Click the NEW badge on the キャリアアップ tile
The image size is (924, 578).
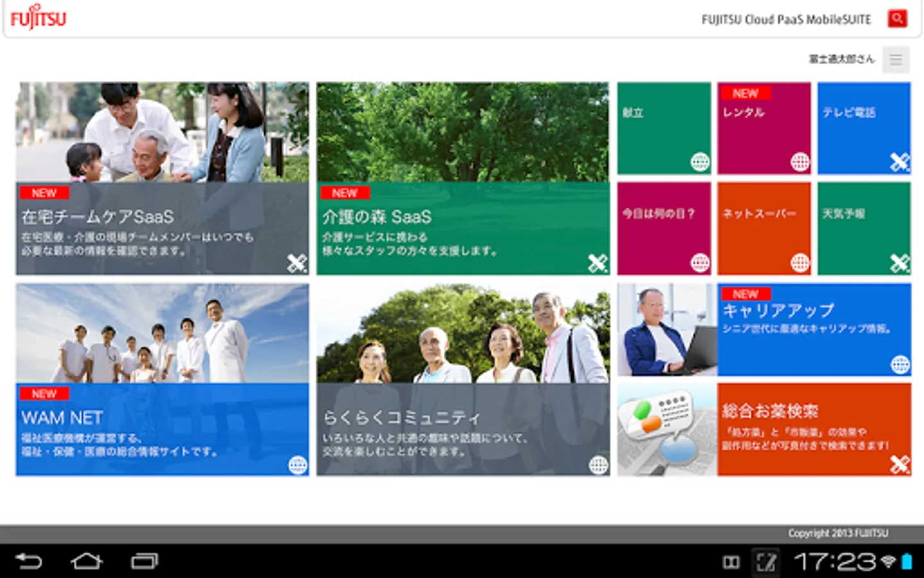tap(746, 293)
